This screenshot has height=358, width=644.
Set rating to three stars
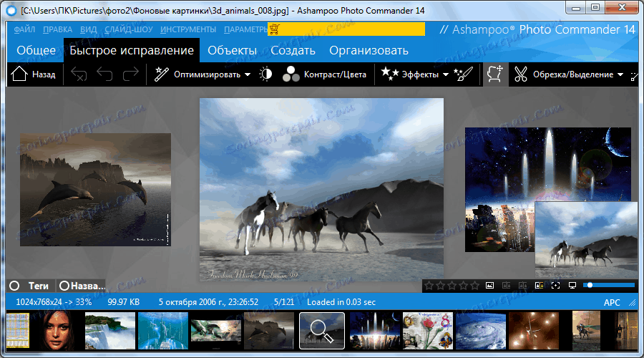click(x=452, y=285)
